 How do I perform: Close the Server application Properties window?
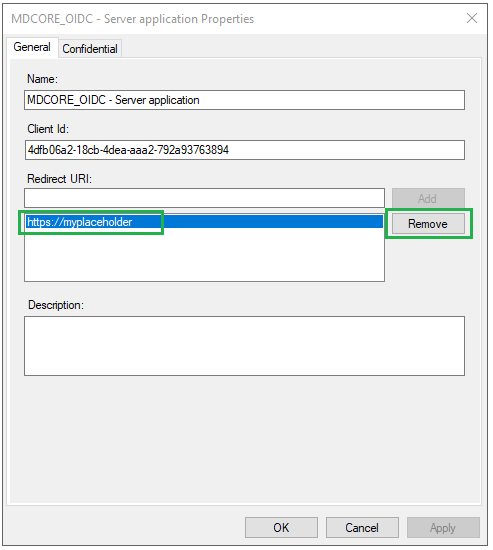pos(472,18)
